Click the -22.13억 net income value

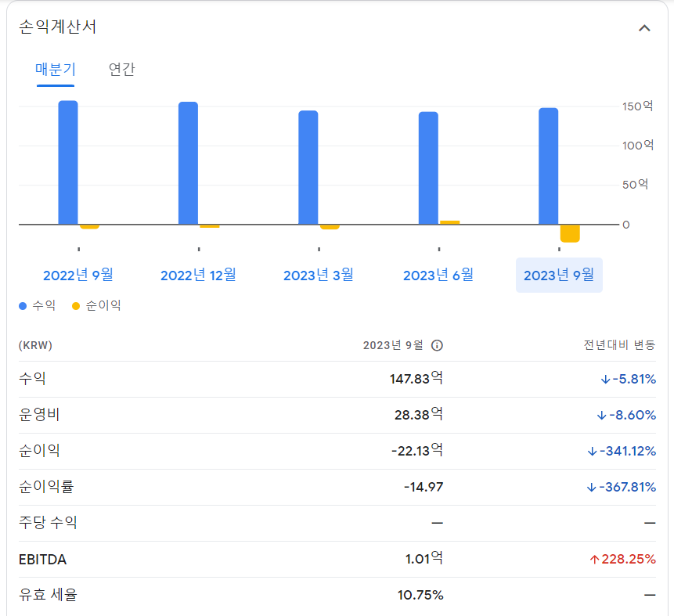pos(417,451)
